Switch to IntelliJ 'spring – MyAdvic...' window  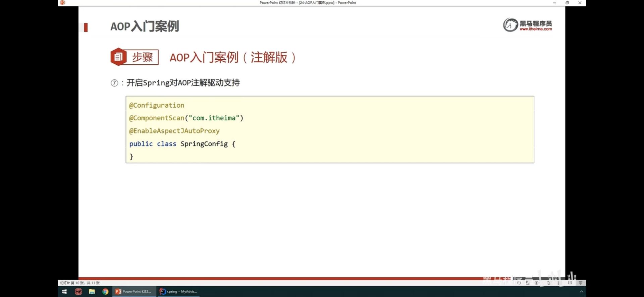coord(178,292)
